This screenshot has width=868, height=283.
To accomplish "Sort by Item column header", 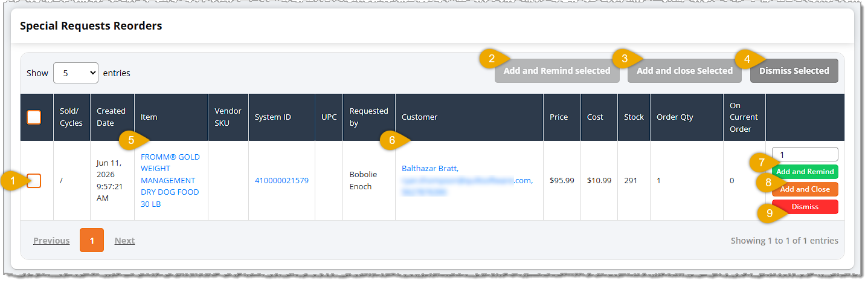I will 172,117.
